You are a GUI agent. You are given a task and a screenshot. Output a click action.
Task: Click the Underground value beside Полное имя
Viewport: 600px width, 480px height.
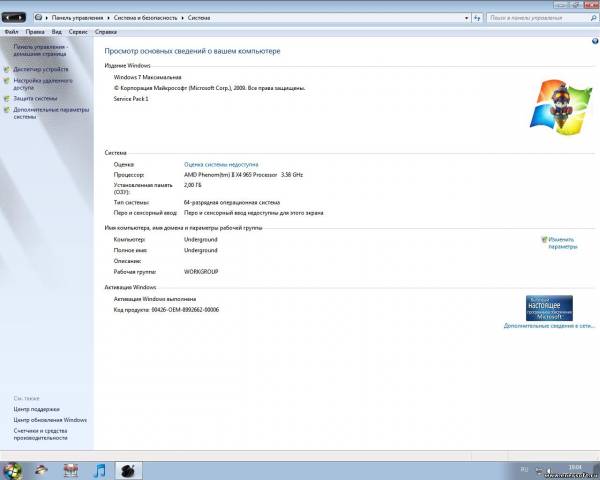pyautogui.click(x=201, y=250)
